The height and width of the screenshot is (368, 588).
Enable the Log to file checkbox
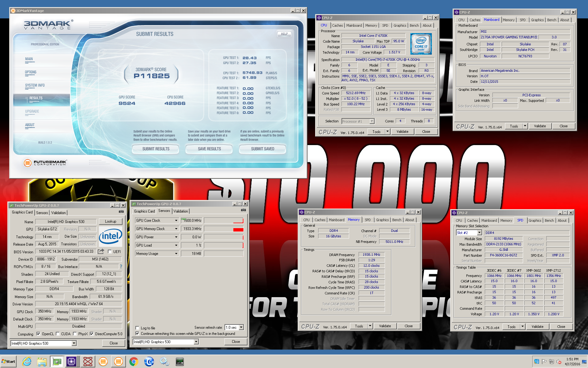(x=137, y=328)
